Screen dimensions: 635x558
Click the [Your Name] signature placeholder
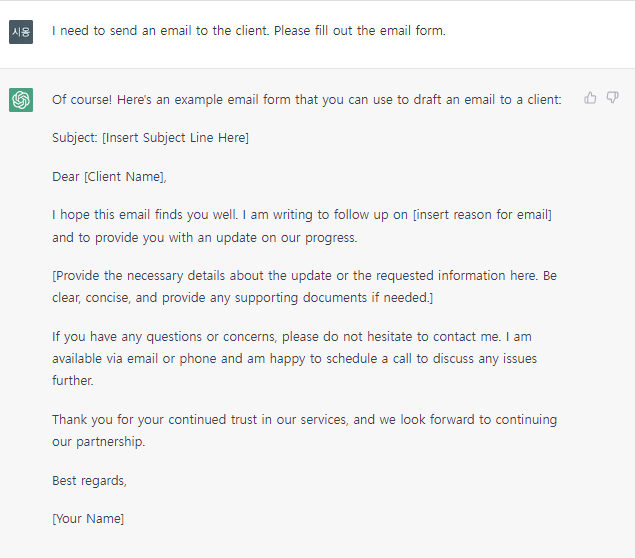pos(88,519)
